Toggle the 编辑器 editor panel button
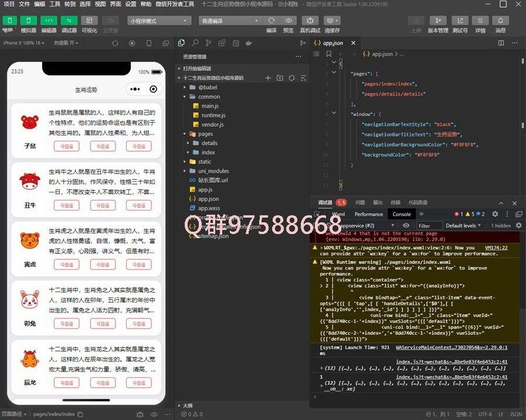Image resolution: width=526 pixels, height=420 pixels. (49, 21)
